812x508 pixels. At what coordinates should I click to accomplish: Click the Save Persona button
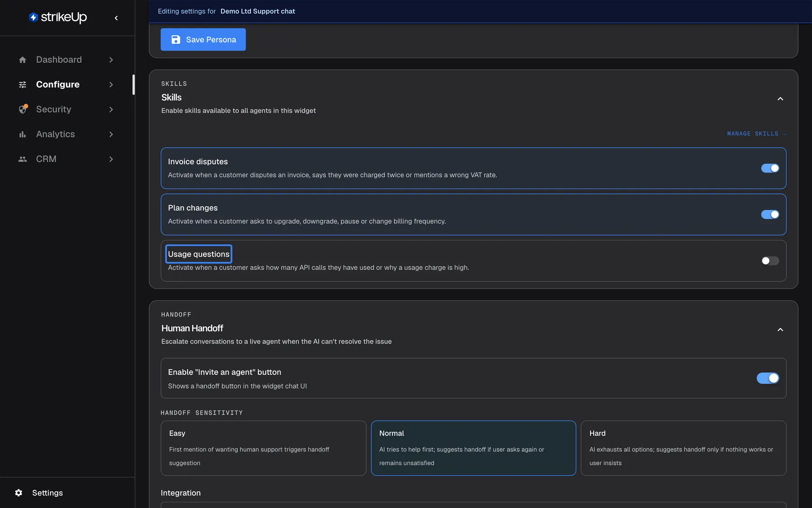(203, 40)
